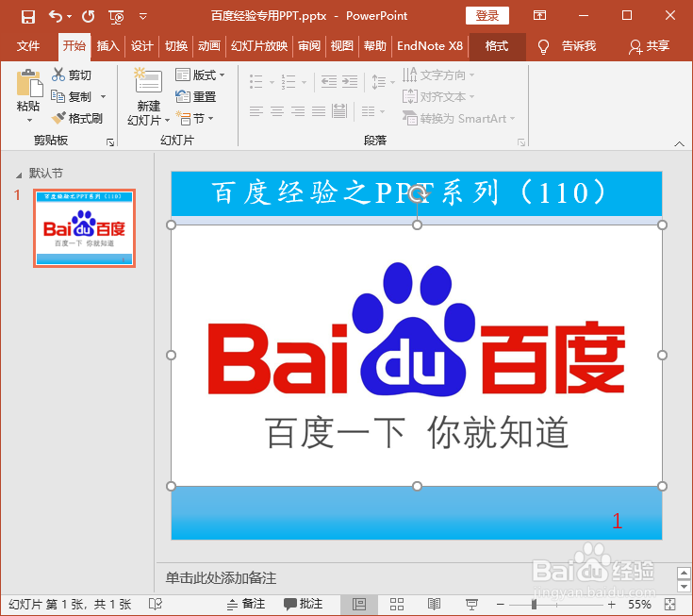
Task: Toggle the 备注 notes pane
Action: (246, 604)
